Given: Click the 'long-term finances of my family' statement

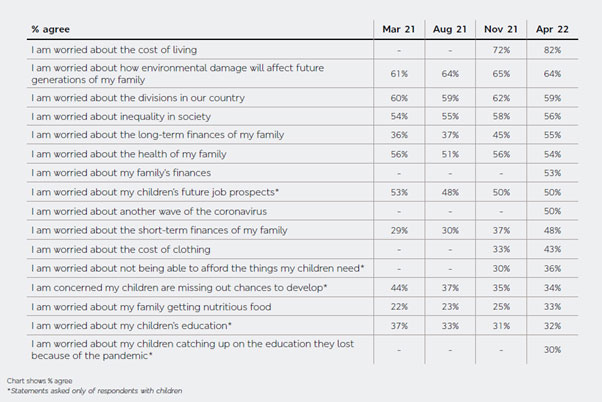Looking at the screenshot, I should (150, 135).
